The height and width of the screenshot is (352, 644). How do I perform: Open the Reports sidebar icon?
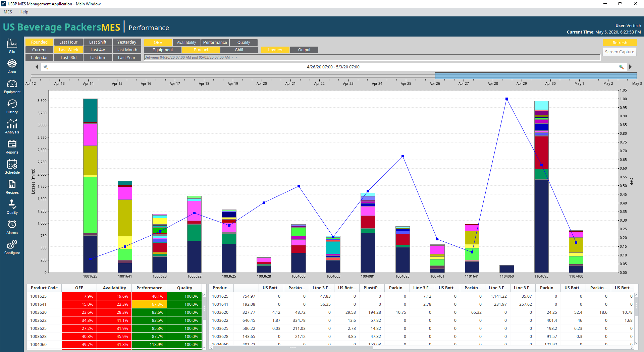[12, 146]
